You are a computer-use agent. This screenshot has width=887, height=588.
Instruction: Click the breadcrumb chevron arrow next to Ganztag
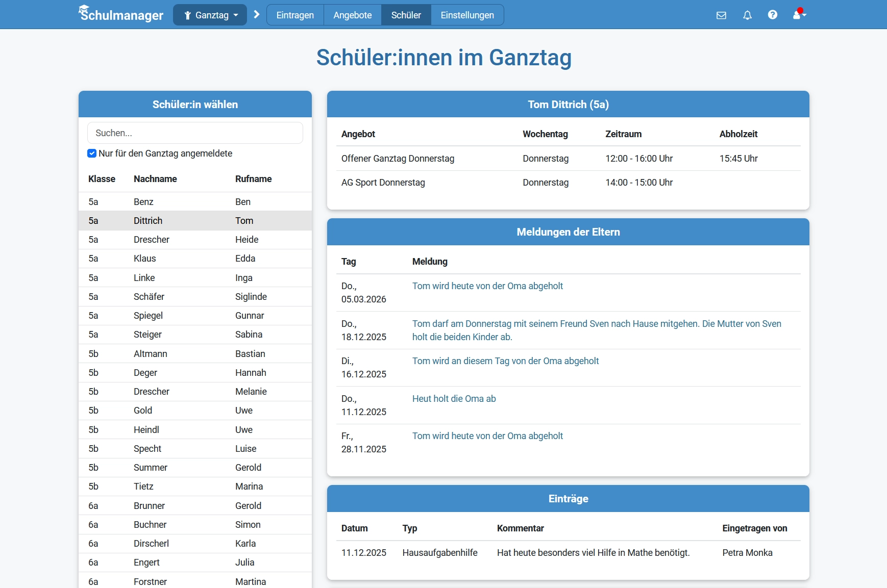point(257,15)
